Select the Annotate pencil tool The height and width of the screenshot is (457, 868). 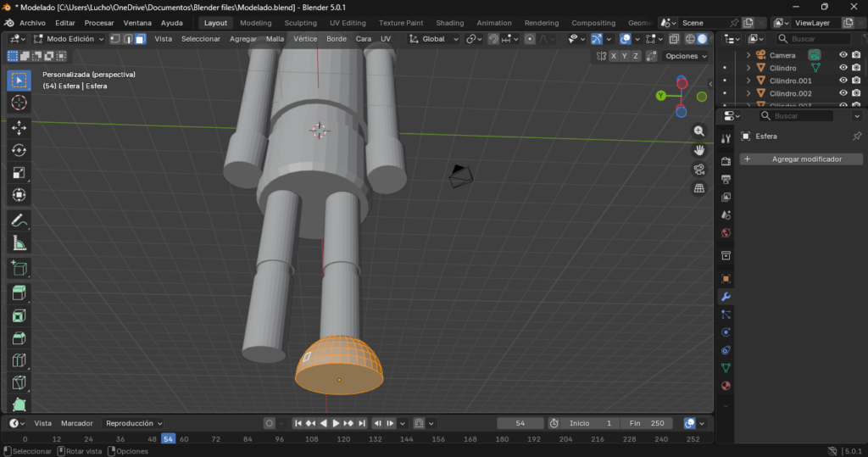tap(19, 220)
